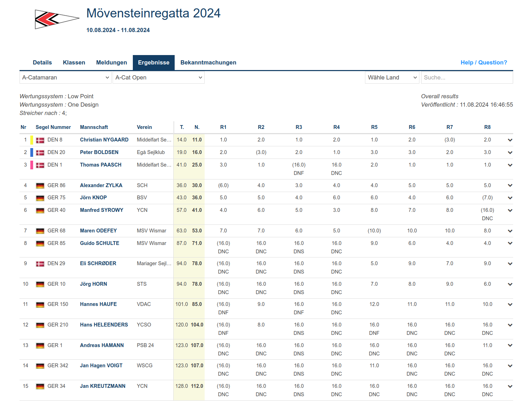
Task: Expand Jörn KNOP row details
Action: click(x=510, y=198)
